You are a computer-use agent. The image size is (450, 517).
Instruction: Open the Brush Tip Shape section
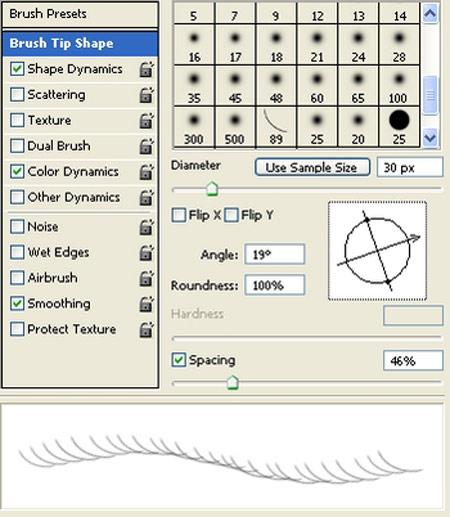click(80, 44)
